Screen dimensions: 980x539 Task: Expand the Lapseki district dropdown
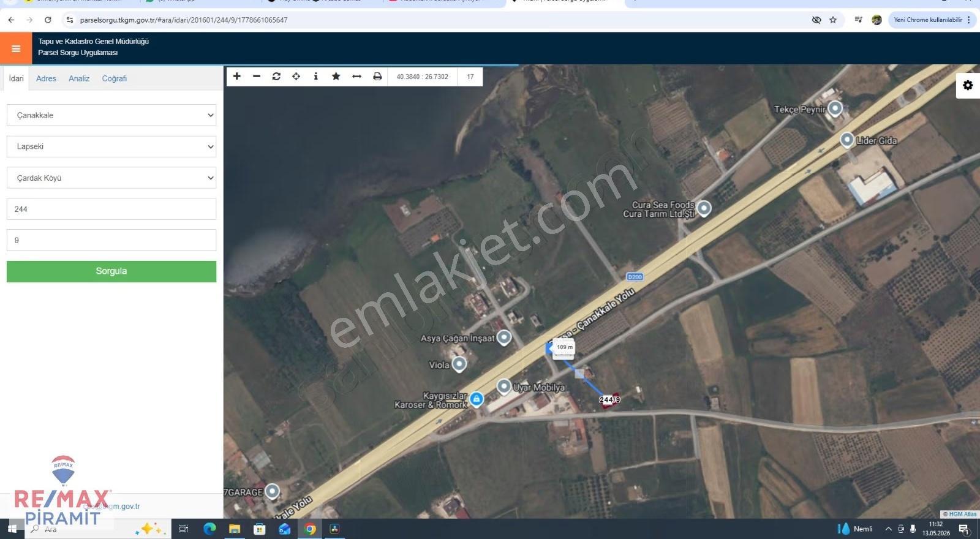[x=111, y=146]
